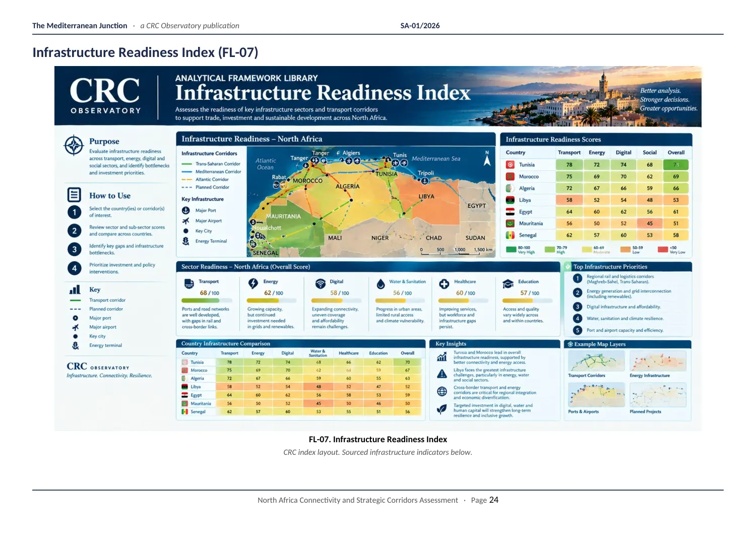The height and width of the screenshot is (535, 756).
Task: Click the Energy Terminal icon in map legend
Action: pyautogui.click(x=185, y=241)
